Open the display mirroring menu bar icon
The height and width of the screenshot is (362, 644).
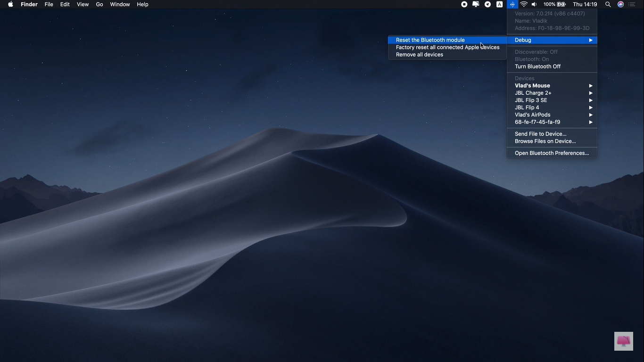pyautogui.click(x=476, y=4)
